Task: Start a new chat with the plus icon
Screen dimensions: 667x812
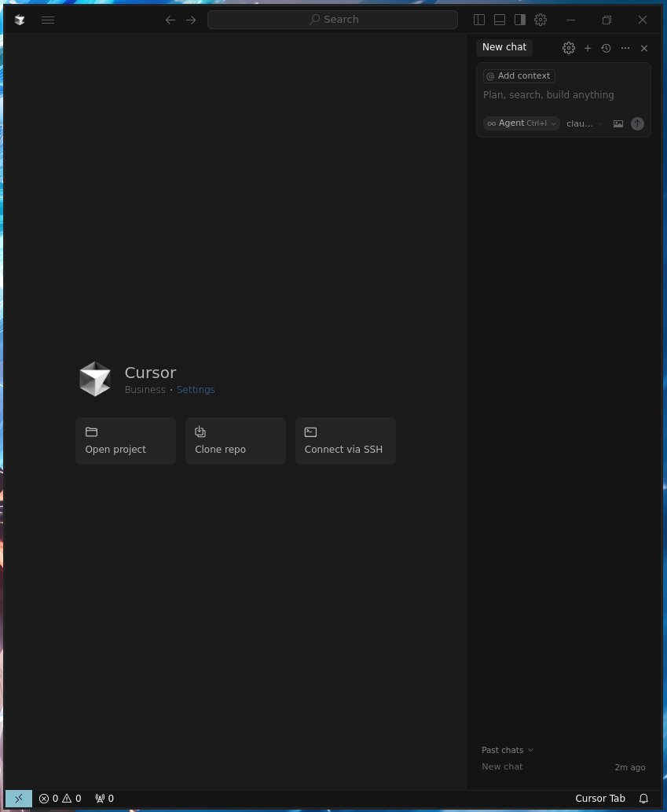Action: pos(587,48)
